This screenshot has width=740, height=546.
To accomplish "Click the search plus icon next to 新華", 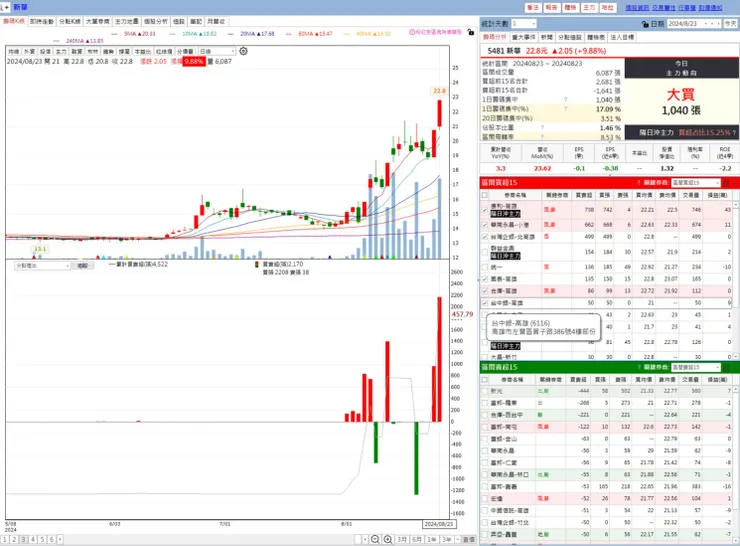I will click(5, 7).
